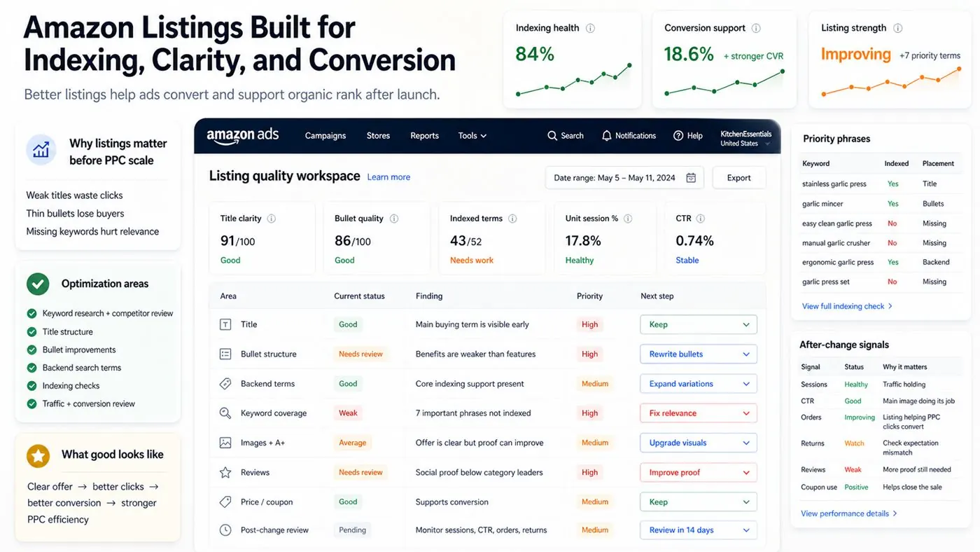Click the 'Weak' status for Keyword coverage

coord(348,413)
